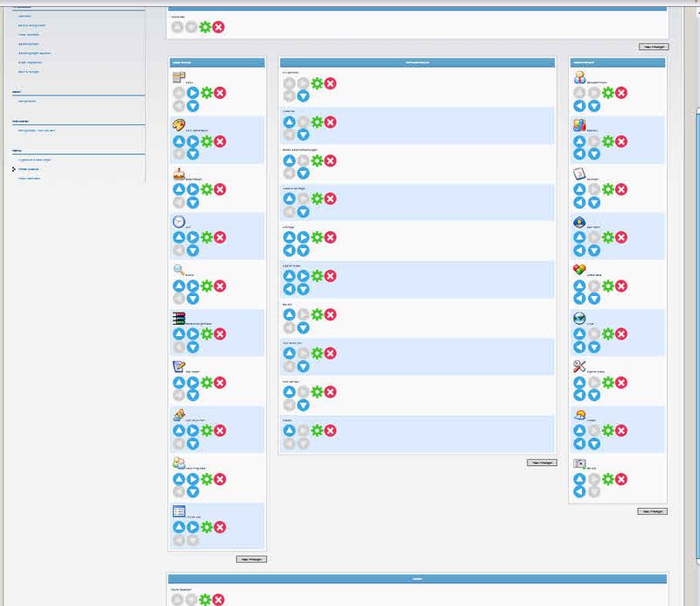
Task: Move the magnifier search block up
Action: click(x=178, y=285)
